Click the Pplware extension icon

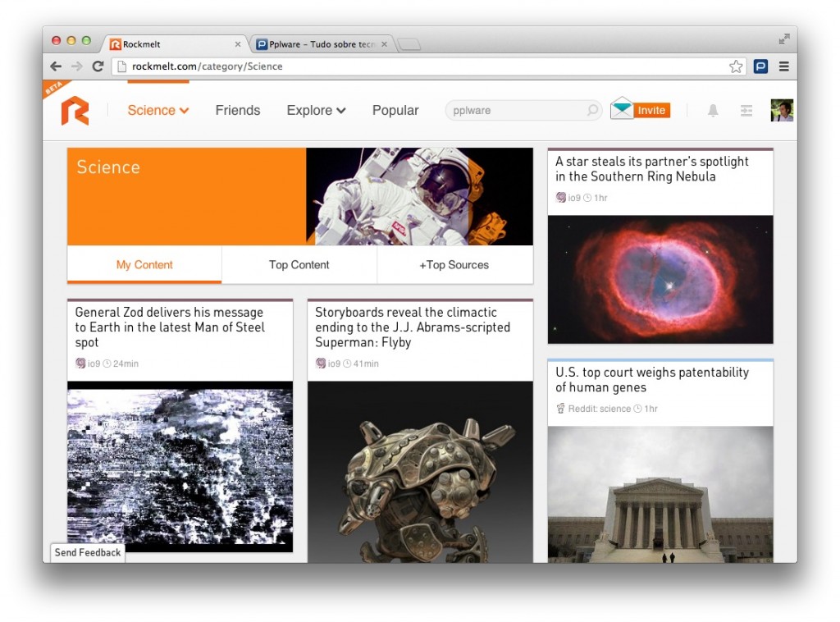click(x=760, y=66)
